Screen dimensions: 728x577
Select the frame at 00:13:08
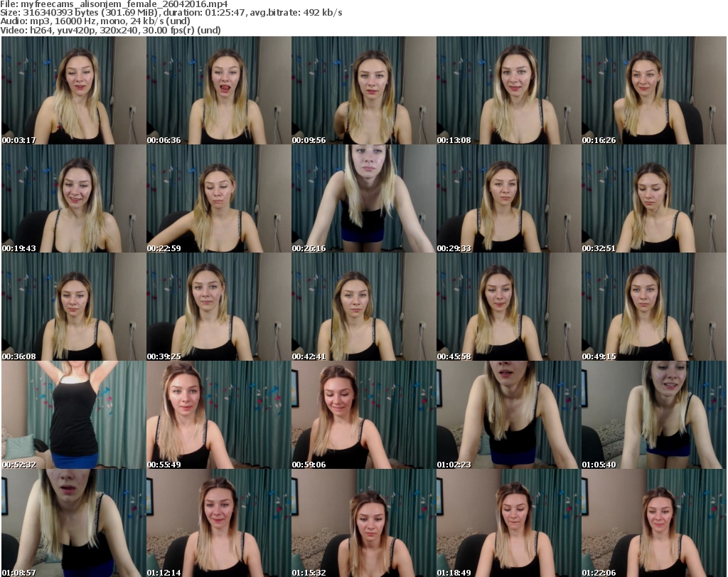[509, 90]
